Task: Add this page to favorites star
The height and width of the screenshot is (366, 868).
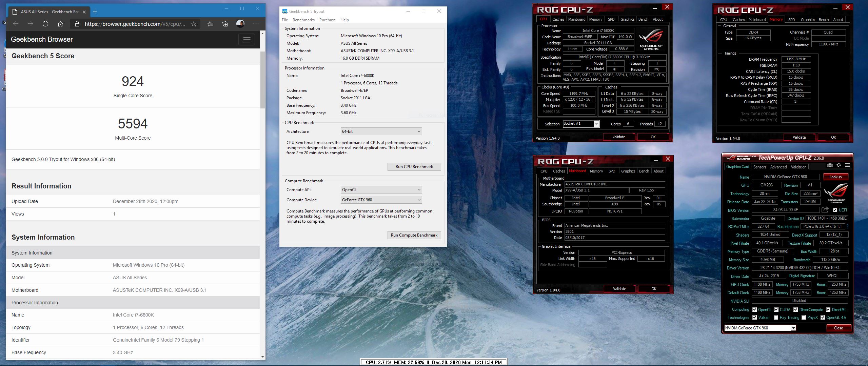Action: (x=194, y=24)
